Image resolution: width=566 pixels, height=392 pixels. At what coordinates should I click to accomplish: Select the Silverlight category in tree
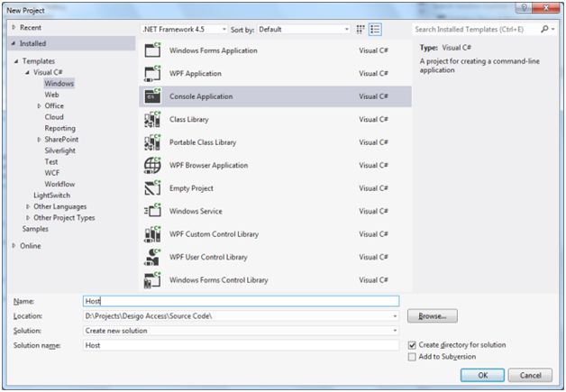(x=59, y=150)
